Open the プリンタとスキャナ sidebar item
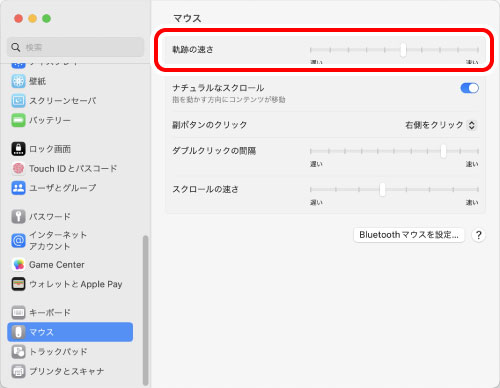Viewport: 500px width, 388px height. pos(70,371)
